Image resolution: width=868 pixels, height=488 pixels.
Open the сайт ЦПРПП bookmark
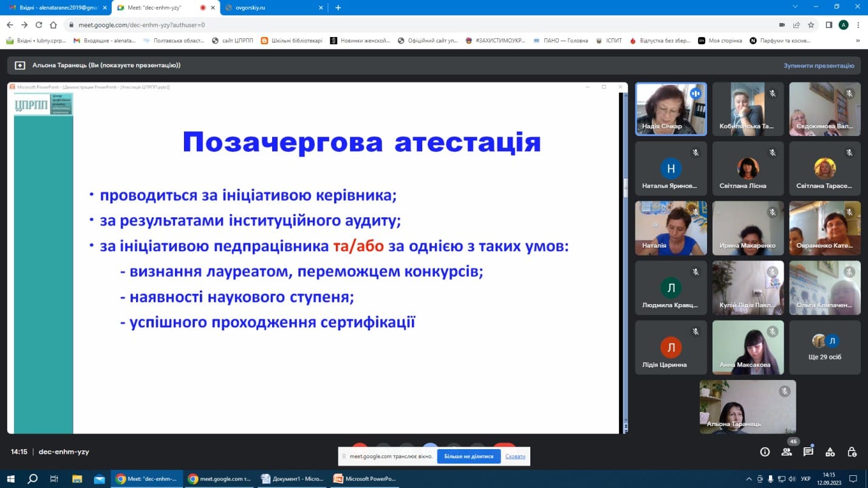tap(233, 41)
